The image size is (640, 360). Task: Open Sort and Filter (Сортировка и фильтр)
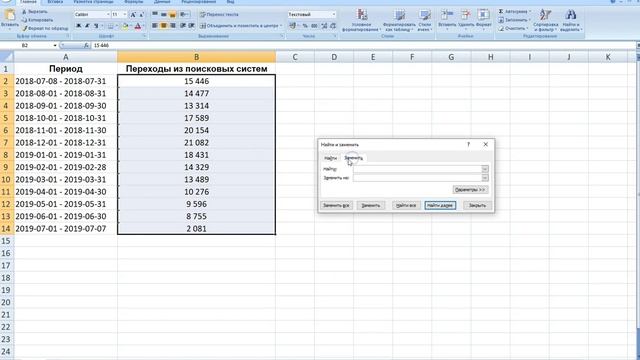coord(545,20)
